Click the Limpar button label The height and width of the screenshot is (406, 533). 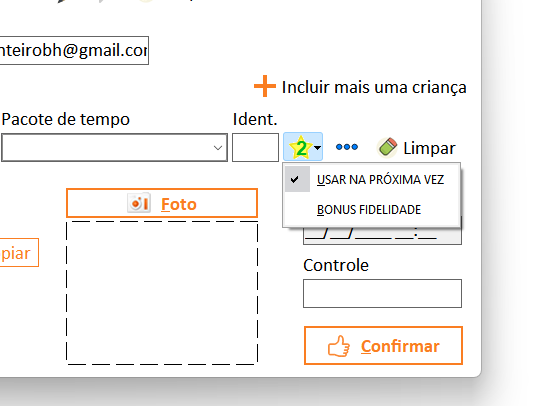(429, 148)
